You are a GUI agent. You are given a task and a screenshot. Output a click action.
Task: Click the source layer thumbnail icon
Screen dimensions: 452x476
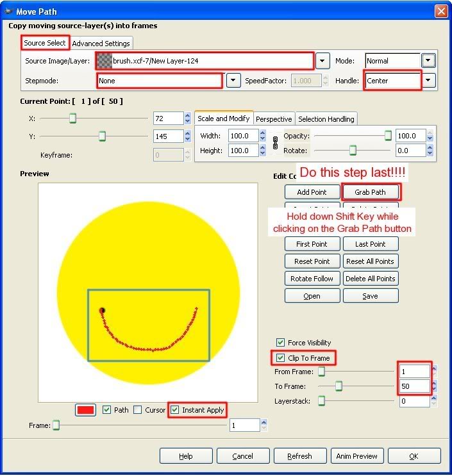coord(104,61)
